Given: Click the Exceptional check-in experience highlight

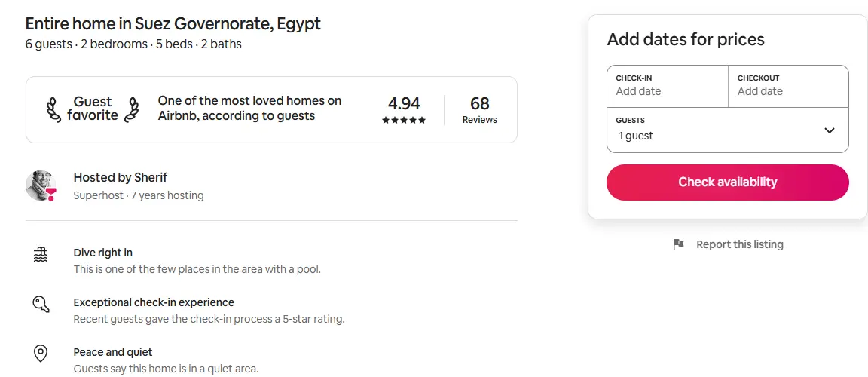Looking at the screenshot, I should 154,302.
